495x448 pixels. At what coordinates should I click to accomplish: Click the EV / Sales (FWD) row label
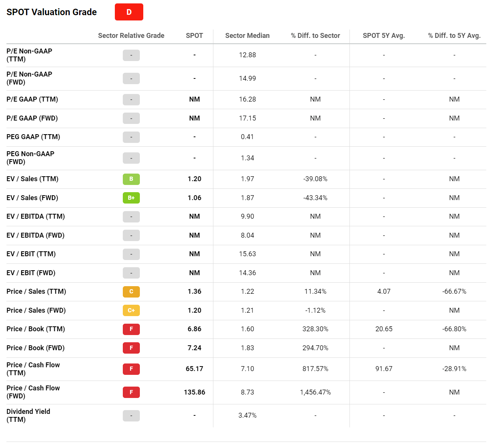point(32,198)
